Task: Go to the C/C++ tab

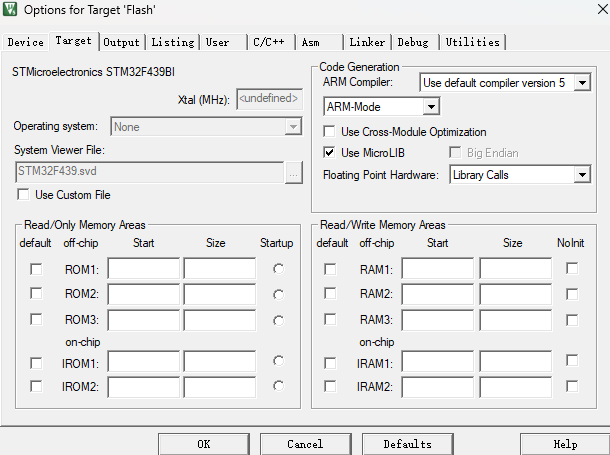Action: 270,42
